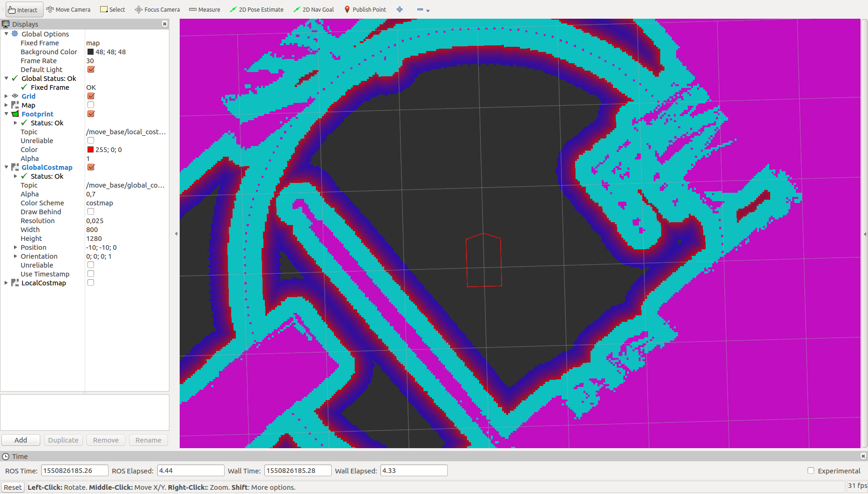The width and height of the screenshot is (868, 494).
Task: Click the Displays panel monitor icon
Action: [6, 24]
